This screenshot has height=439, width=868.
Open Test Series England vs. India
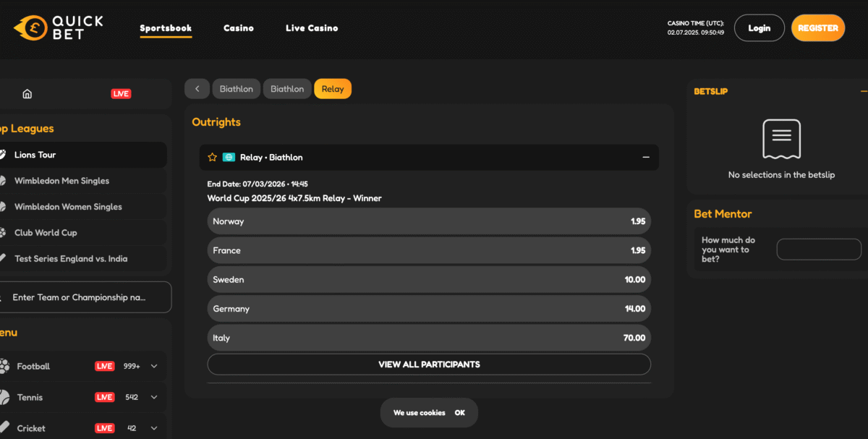[x=83, y=259]
